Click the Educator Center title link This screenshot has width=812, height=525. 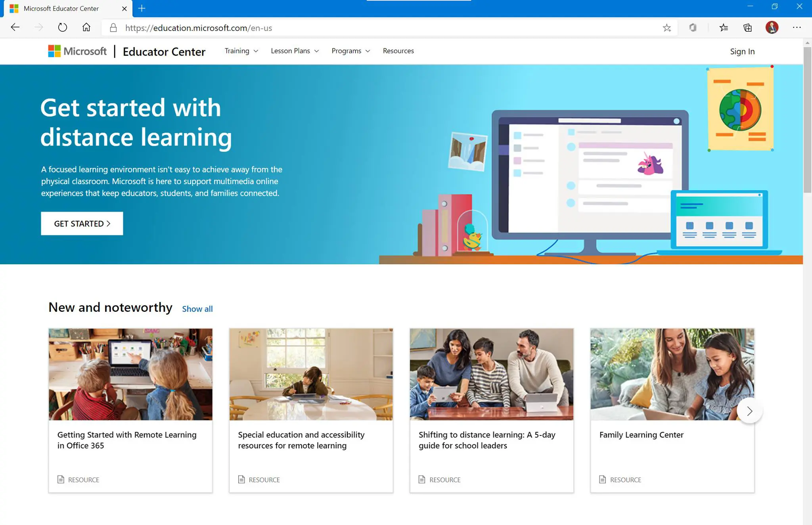164,52
